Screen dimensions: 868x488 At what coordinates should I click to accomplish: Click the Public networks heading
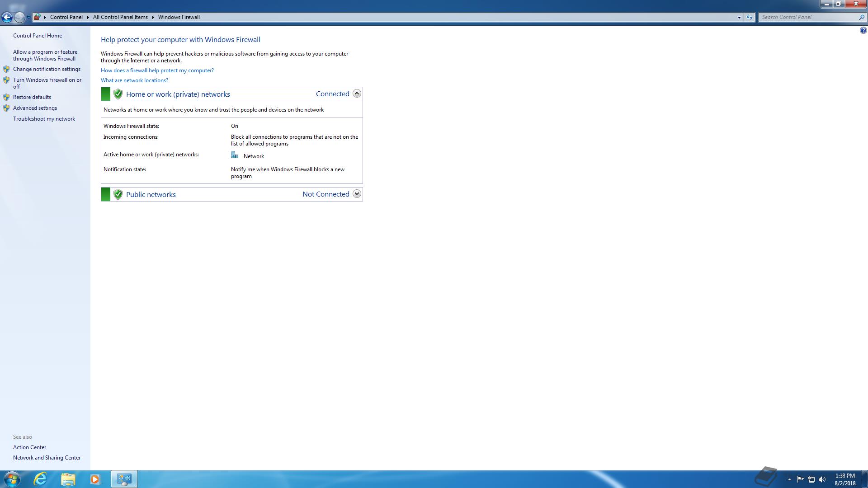pos(151,194)
